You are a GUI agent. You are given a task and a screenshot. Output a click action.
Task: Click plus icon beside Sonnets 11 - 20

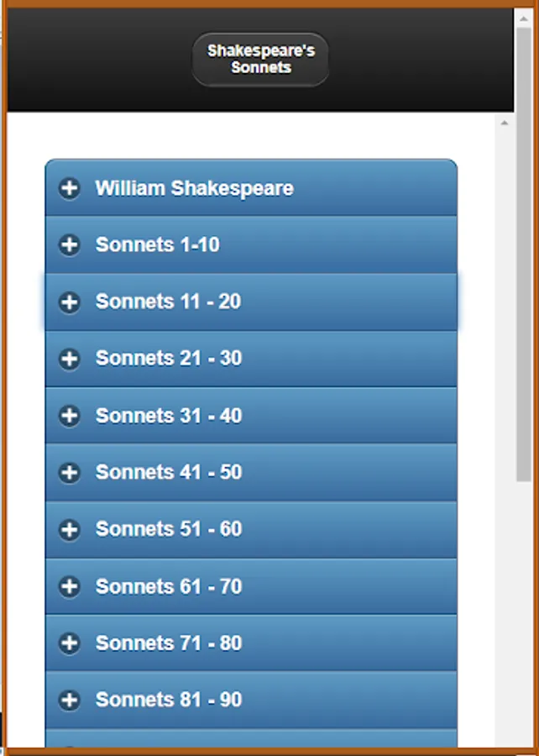click(70, 302)
